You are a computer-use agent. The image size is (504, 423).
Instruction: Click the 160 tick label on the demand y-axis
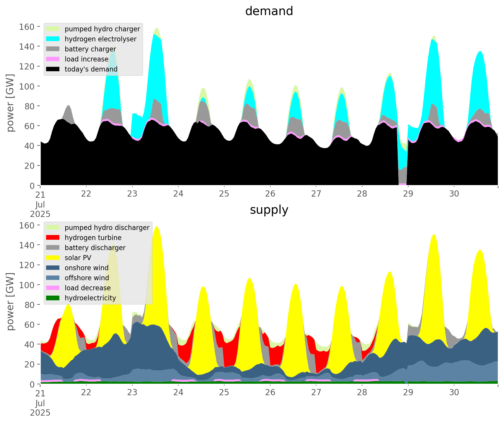27,27
